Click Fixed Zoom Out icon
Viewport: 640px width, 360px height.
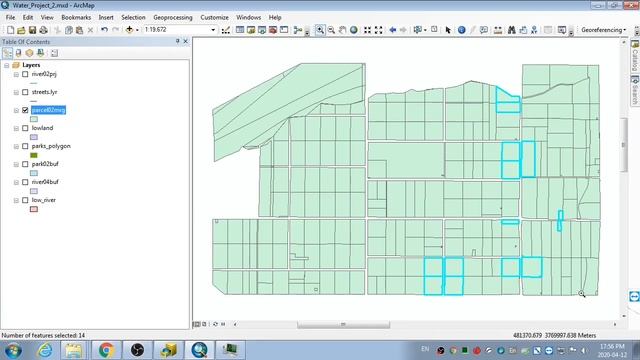(379, 30)
